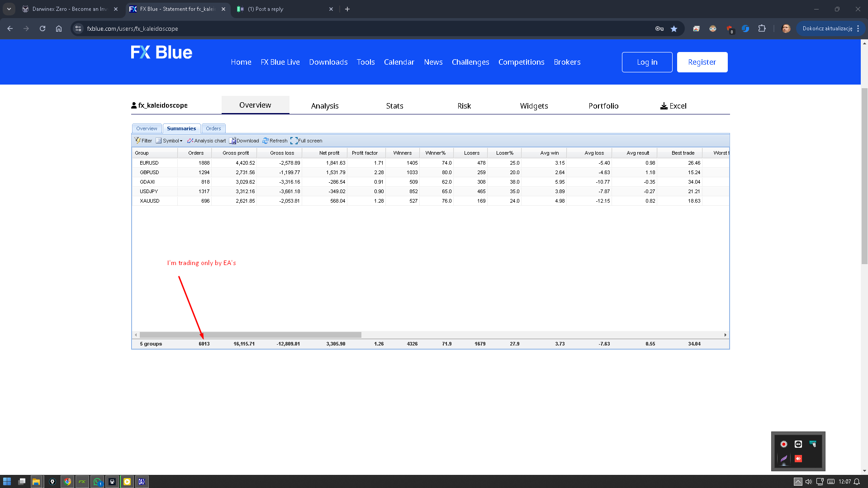Go to the browser home page
Screen dimensions: 868x488
[59, 28]
